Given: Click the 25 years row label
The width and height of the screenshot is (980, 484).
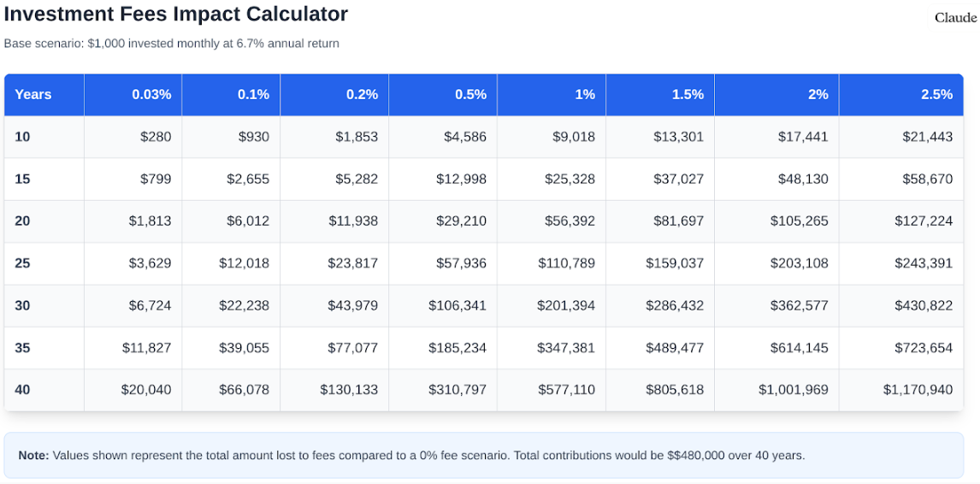Looking at the screenshot, I should [x=23, y=263].
